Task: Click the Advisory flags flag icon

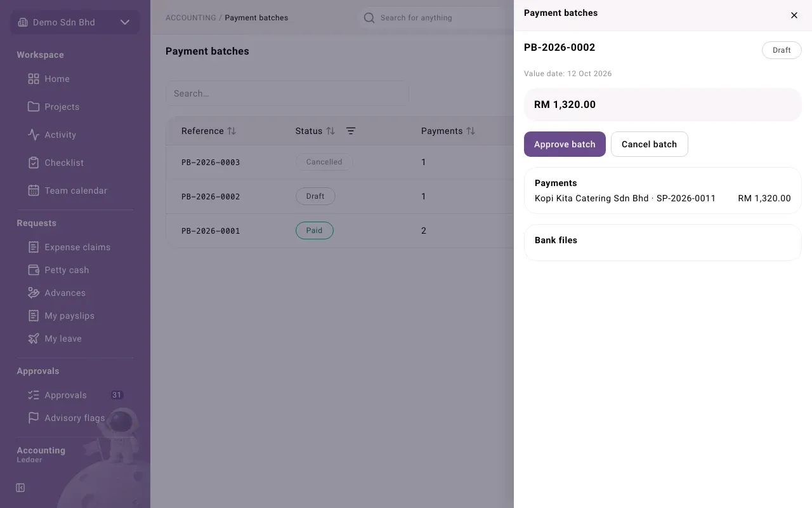Action: pos(34,418)
